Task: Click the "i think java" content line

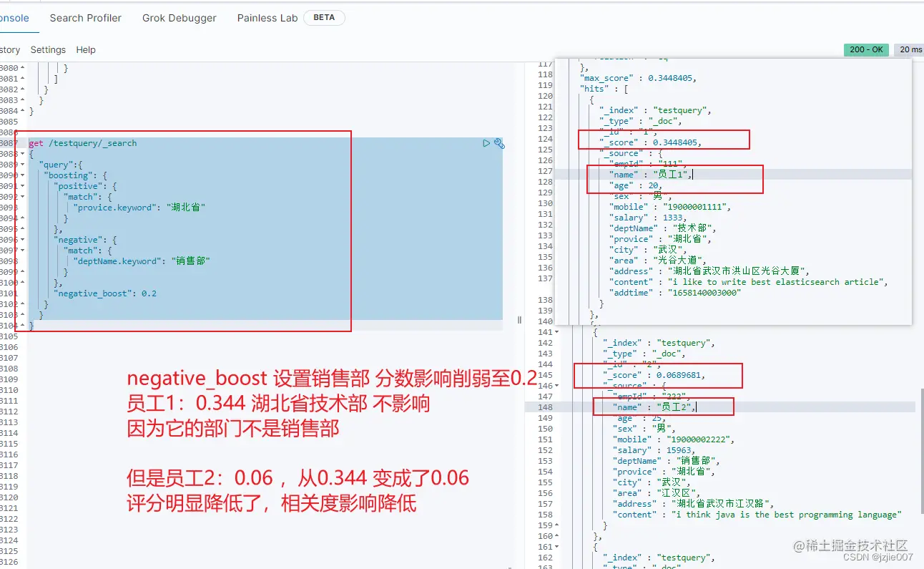Action: click(x=758, y=515)
